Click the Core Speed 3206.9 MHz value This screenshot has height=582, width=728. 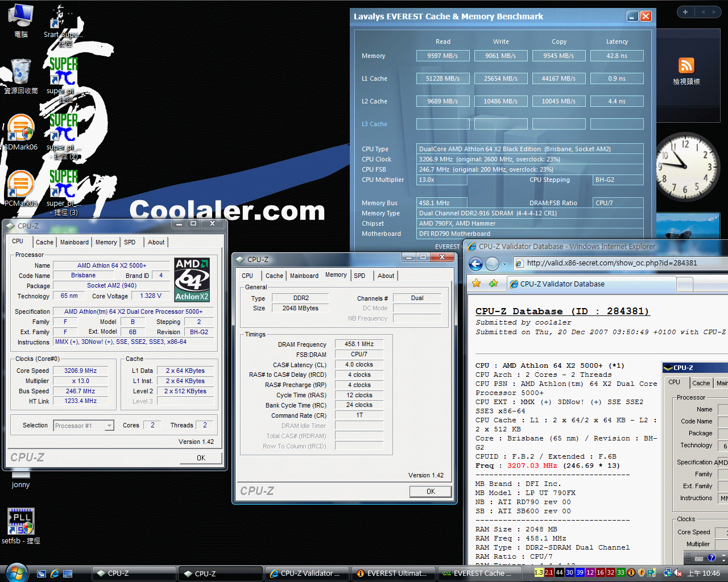(80, 371)
